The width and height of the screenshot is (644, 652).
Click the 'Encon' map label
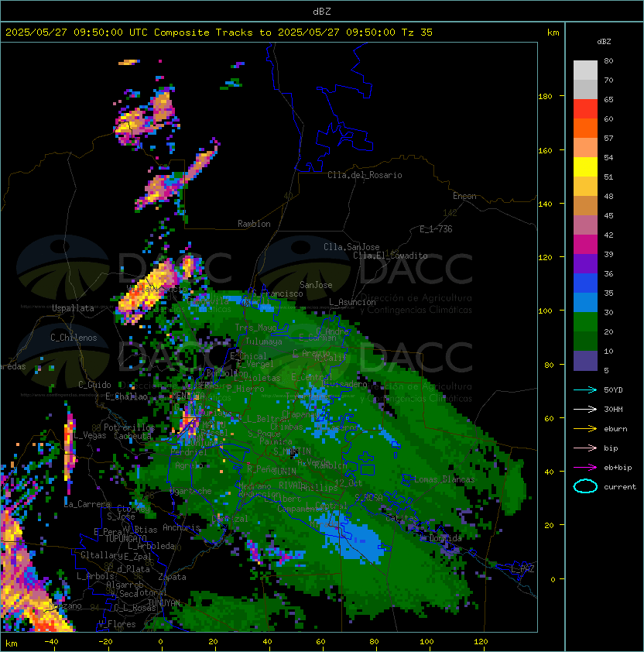(464, 196)
